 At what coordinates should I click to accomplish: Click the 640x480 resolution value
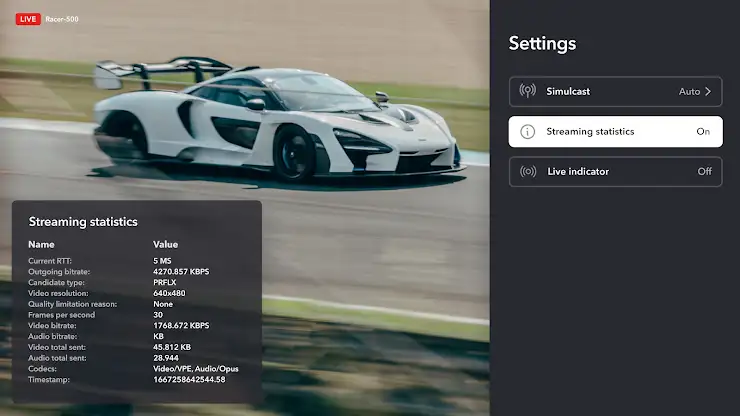click(x=169, y=293)
